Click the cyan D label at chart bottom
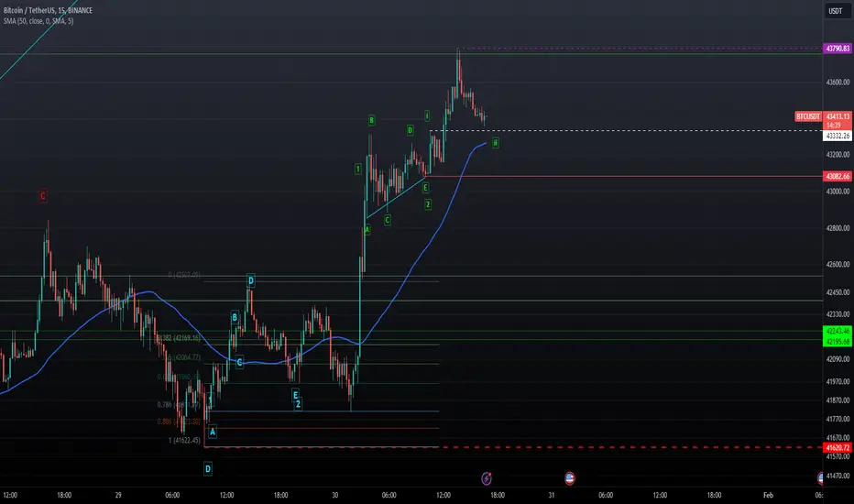The height and width of the screenshot is (504, 854). [x=207, y=468]
